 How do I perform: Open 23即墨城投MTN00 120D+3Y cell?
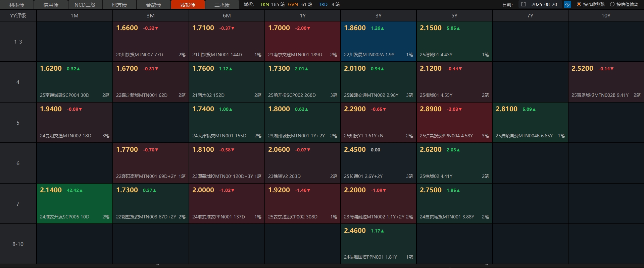227,163
